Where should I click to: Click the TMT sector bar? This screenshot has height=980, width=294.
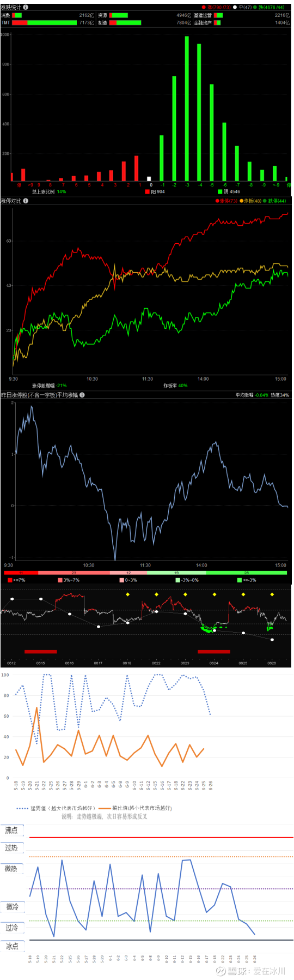click(x=44, y=23)
